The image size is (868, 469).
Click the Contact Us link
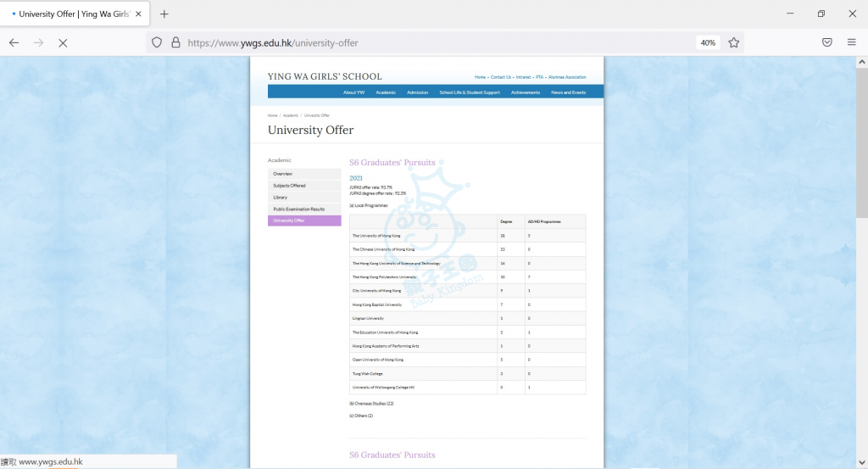point(501,77)
